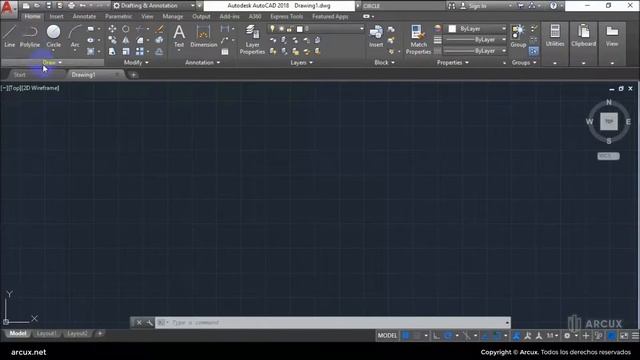Viewport: 640px width, 360px height.
Task: Open the Express Tools tab
Action: (x=287, y=16)
